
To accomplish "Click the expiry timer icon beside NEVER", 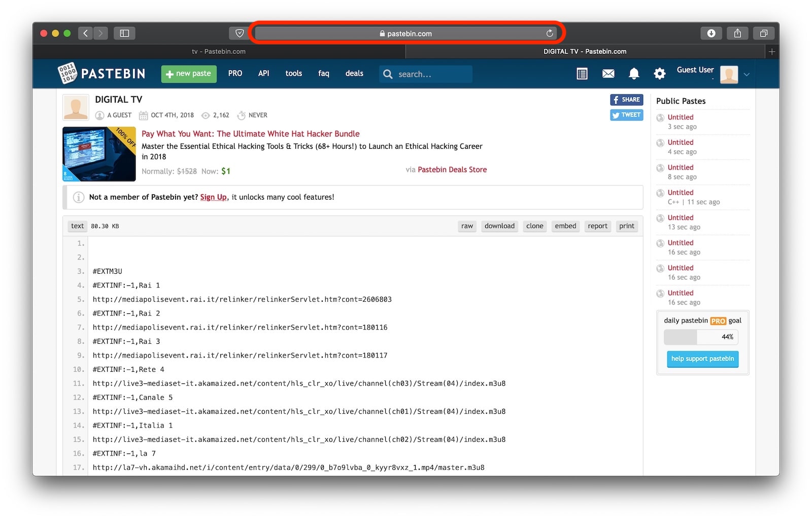I will [242, 116].
